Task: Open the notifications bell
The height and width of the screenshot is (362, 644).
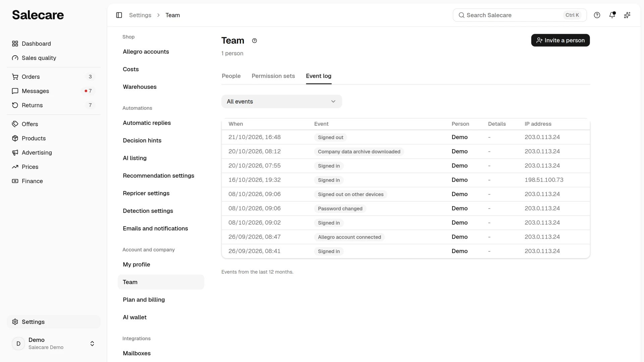Action: pos(612,15)
